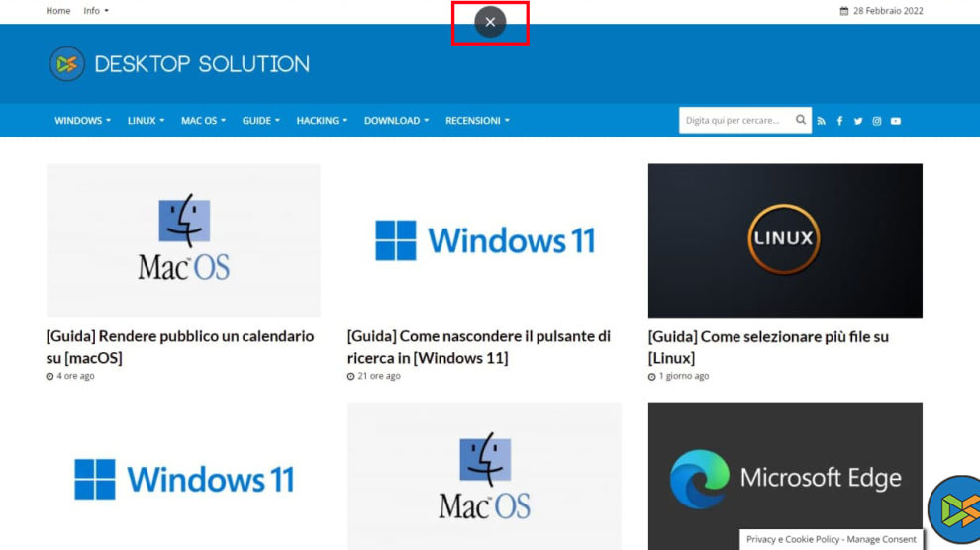
Task: Click the floating round logo badge
Action: click(x=955, y=509)
